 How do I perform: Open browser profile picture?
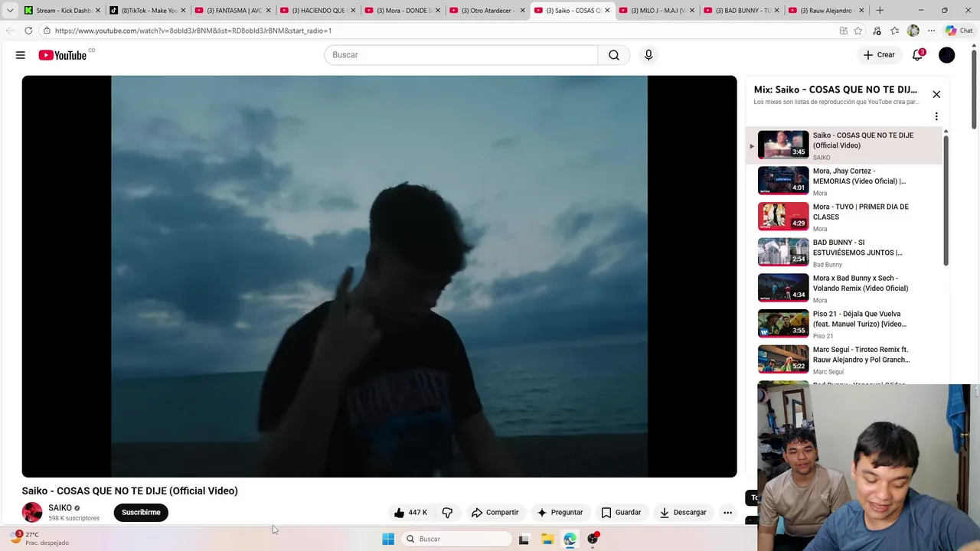click(913, 31)
